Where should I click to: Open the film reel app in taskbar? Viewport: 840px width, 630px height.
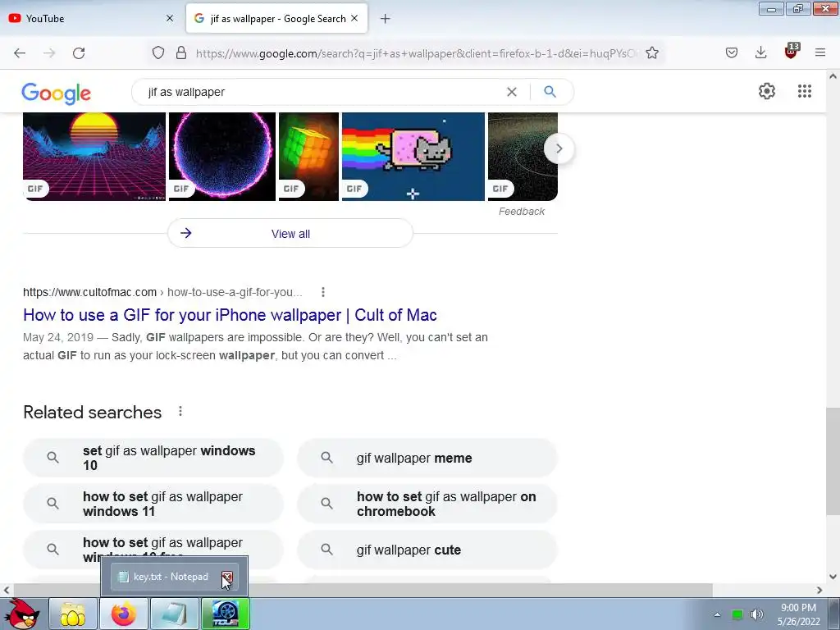[226, 614]
